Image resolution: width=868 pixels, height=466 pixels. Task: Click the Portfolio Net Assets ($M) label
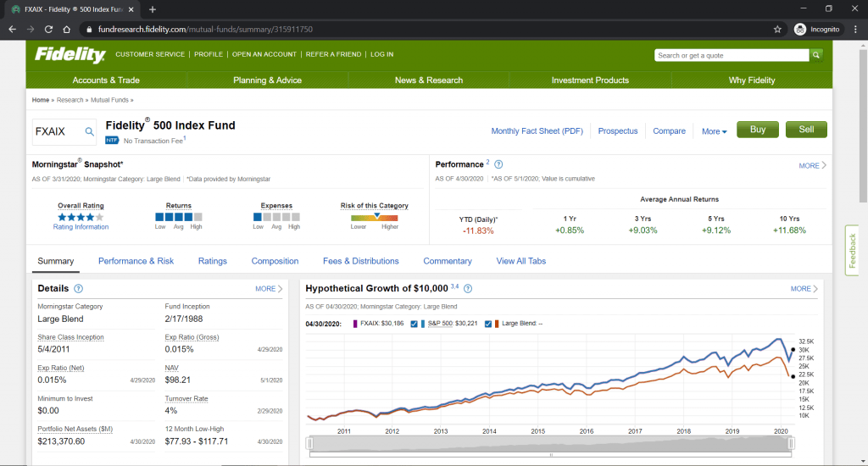click(x=75, y=429)
